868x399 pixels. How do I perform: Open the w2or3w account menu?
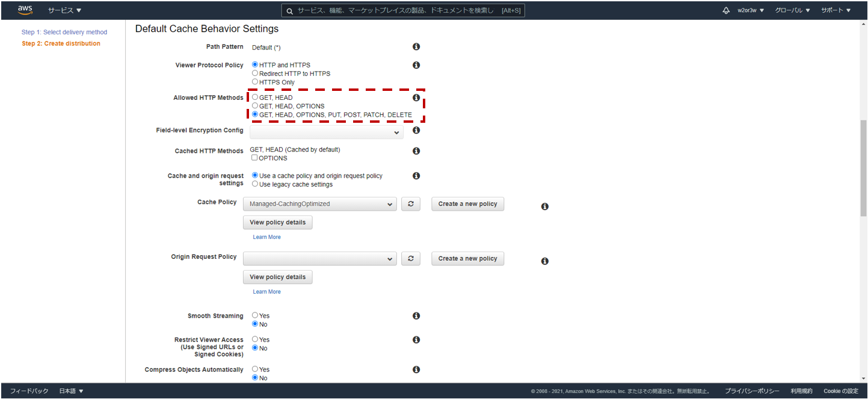click(751, 10)
